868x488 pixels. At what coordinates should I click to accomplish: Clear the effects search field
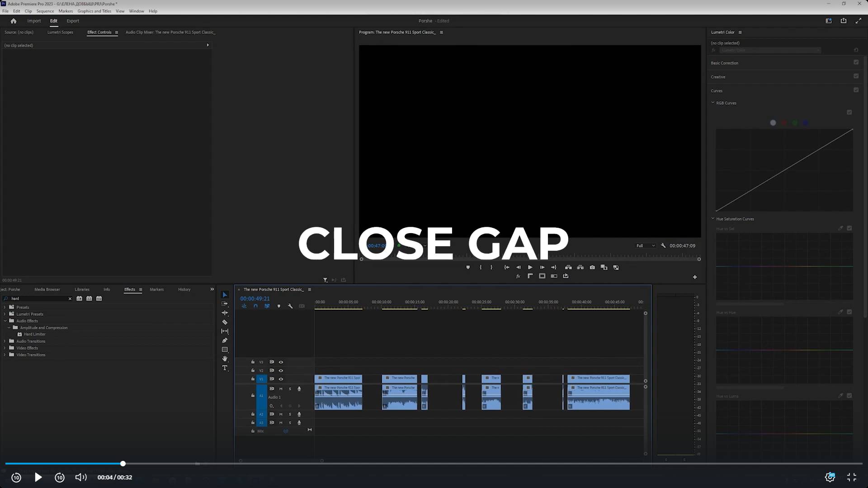(70, 299)
